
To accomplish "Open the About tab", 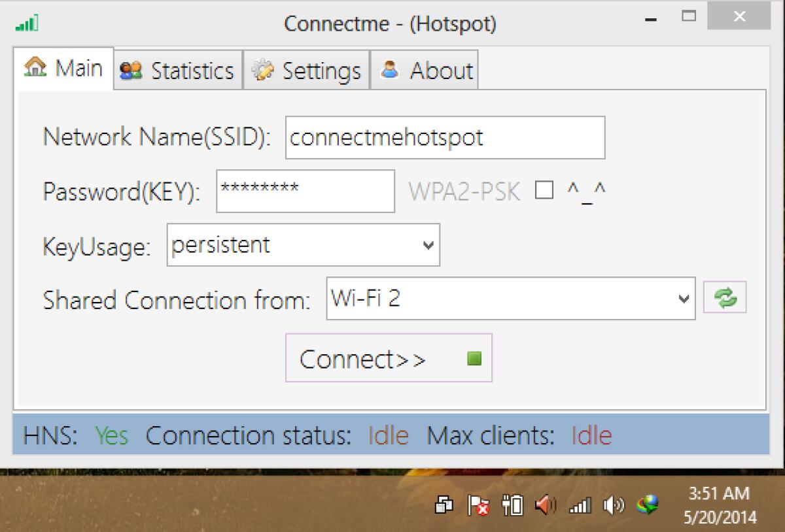I will pos(424,70).
